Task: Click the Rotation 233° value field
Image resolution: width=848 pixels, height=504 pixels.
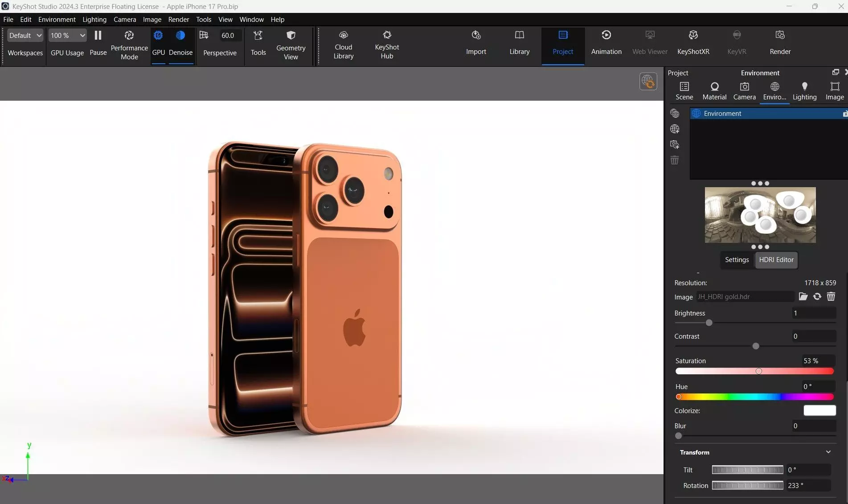Action: [x=808, y=485]
